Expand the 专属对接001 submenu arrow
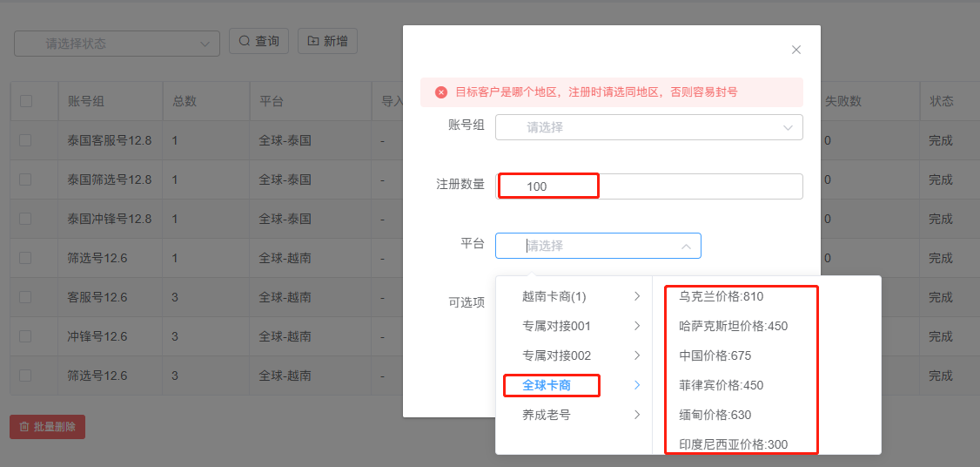The width and height of the screenshot is (980, 467). [x=637, y=326]
